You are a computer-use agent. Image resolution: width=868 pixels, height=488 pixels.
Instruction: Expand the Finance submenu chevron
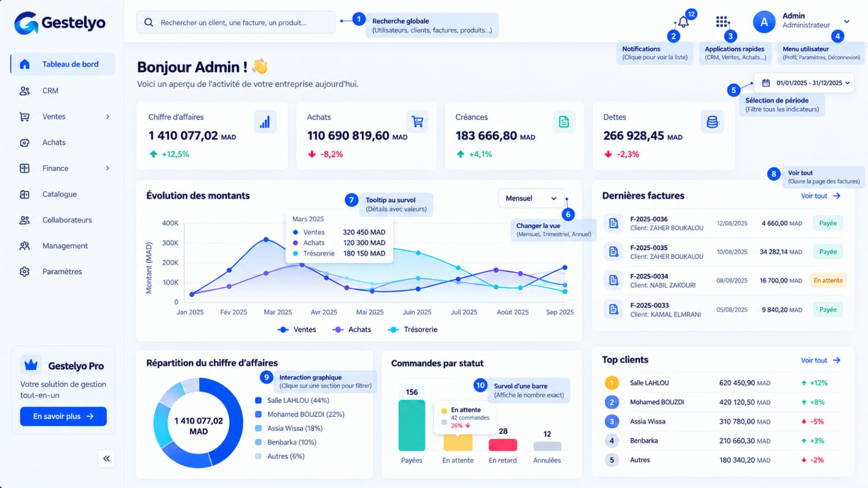(x=107, y=168)
